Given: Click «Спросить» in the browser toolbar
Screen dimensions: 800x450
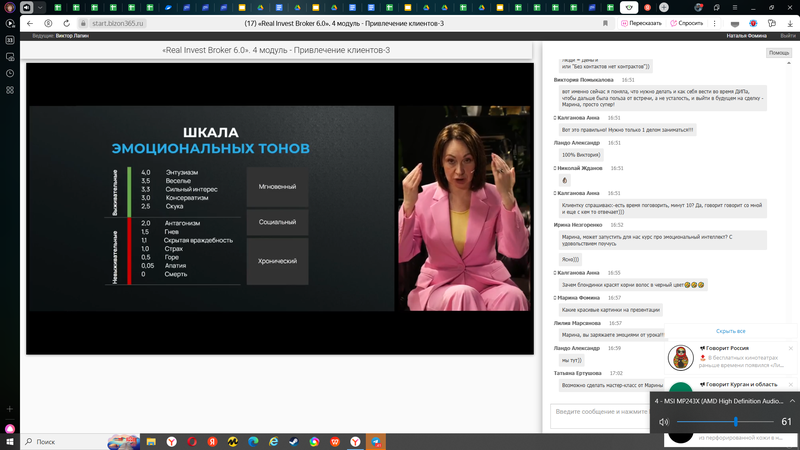Looking at the screenshot, I should click(x=685, y=23).
